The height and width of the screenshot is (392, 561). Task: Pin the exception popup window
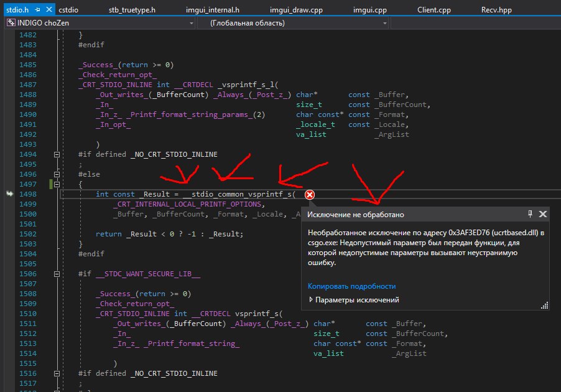point(530,214)
